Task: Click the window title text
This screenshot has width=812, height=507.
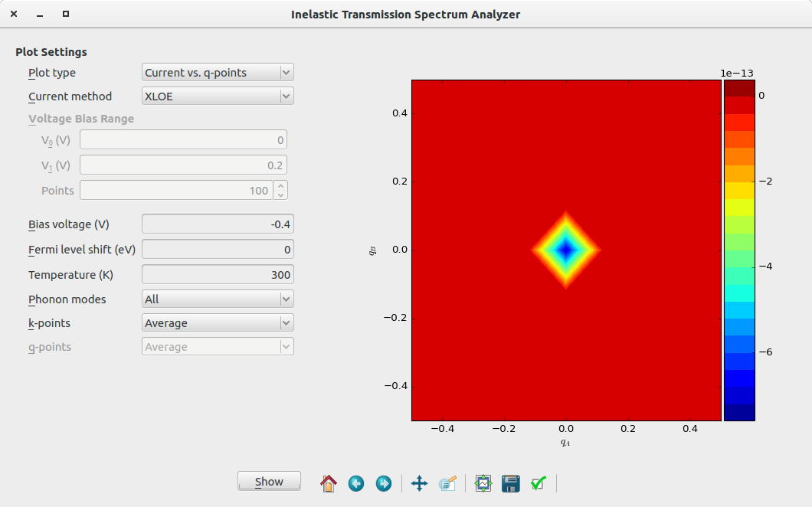Action: [405, 15]
